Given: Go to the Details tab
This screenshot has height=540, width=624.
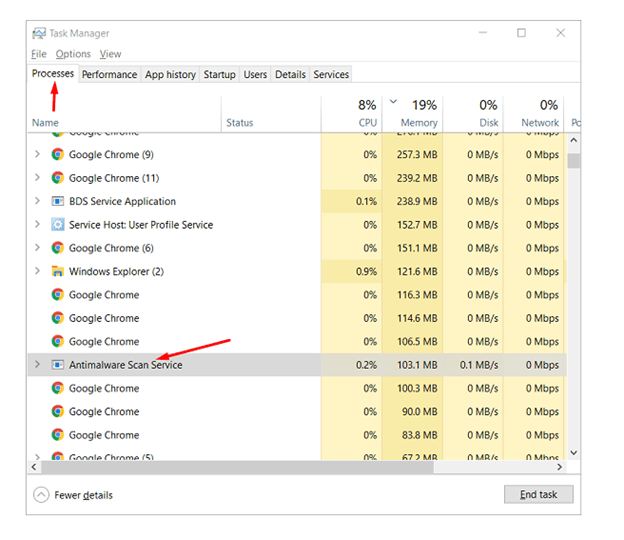Looking at the screenshot, I should click(x=290, y=74).
